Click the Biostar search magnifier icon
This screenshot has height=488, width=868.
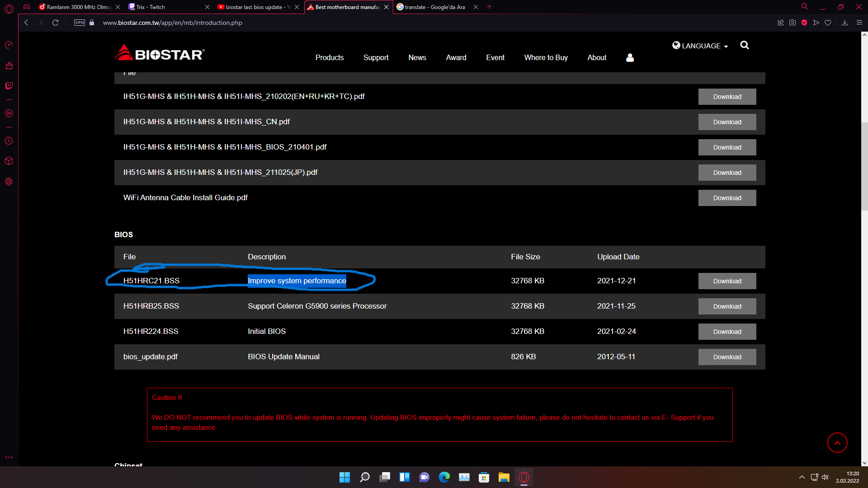tap(745, 45)
